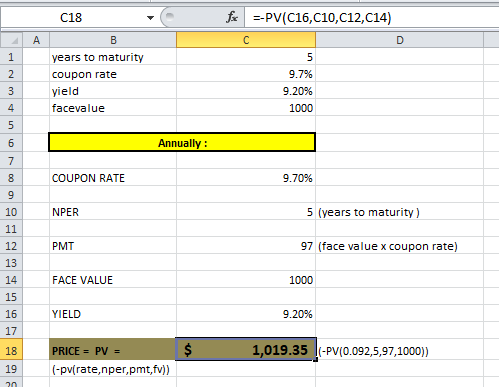The width and height of the screenshot is (499, 387).
Task: Select row 6 header
Action: (11, 143)
